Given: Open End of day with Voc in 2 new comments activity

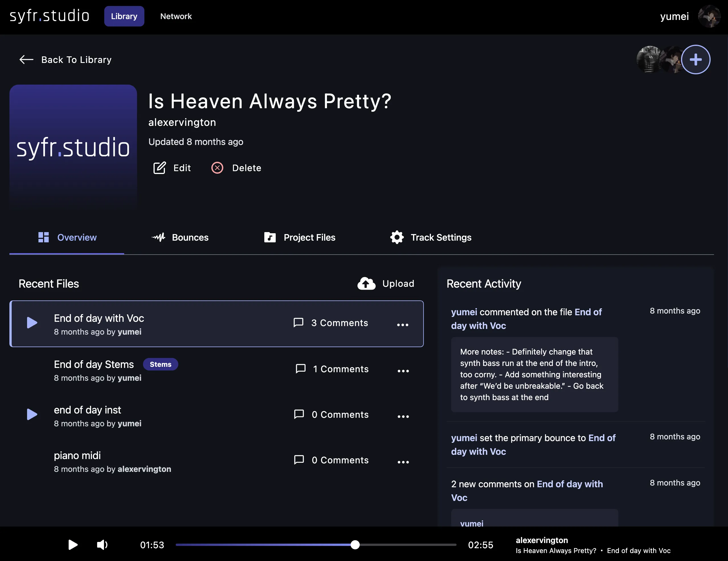Looking at the screenshot, I should 527,491.
